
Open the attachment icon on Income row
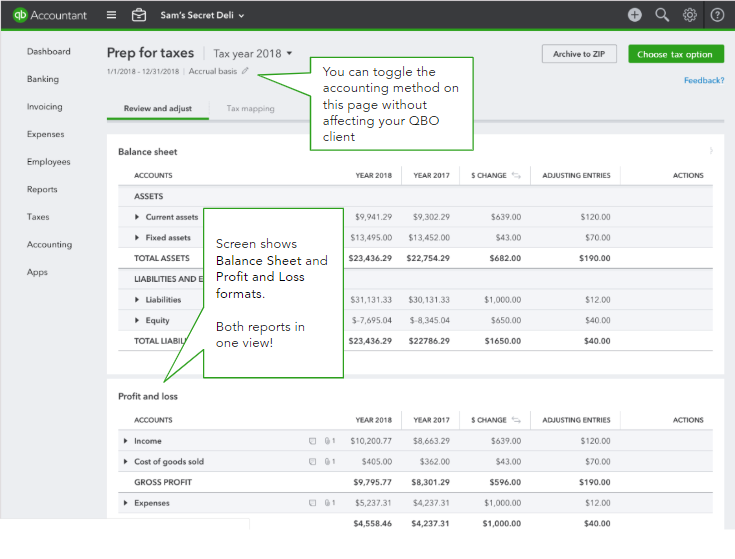click(330, 441)
